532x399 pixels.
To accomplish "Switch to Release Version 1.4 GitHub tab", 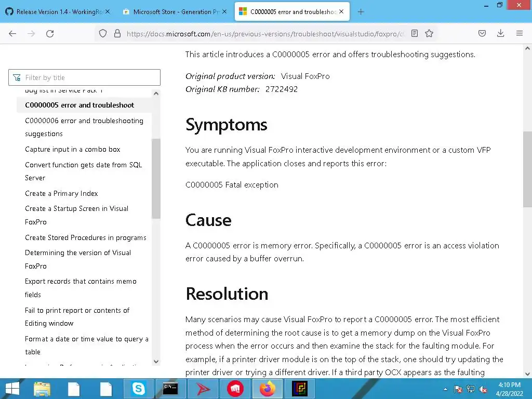I will pos(58,12).
